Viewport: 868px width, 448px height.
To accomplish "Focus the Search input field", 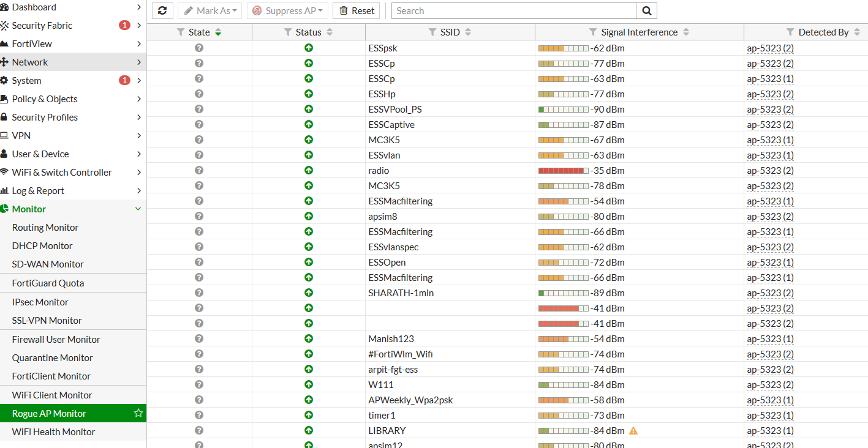I will [514, 10].
